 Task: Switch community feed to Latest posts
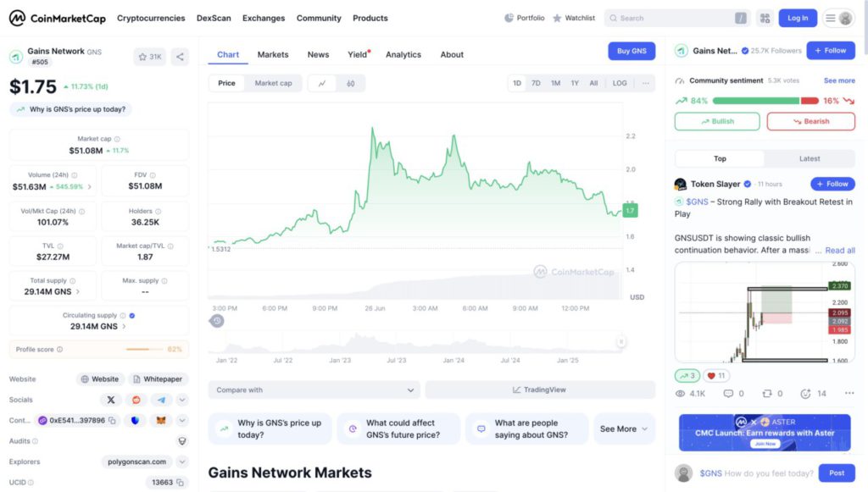810,158
